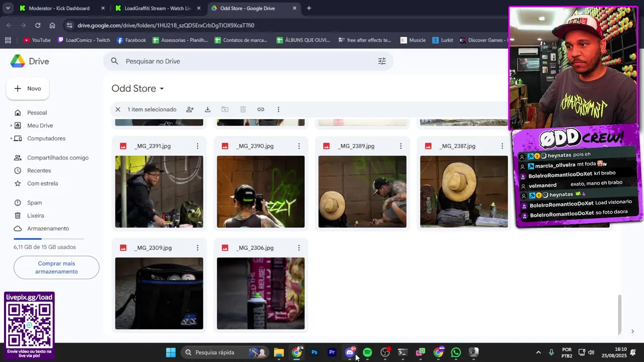The width and height of the screenshot is (644, 362).
Task: Go back in browser history
Action: [9, 25]
